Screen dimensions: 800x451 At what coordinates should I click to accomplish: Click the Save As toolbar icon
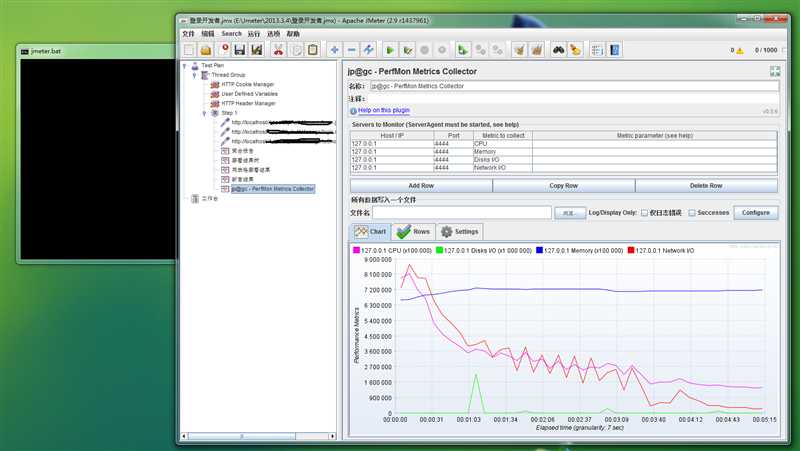tap(257, 50)
